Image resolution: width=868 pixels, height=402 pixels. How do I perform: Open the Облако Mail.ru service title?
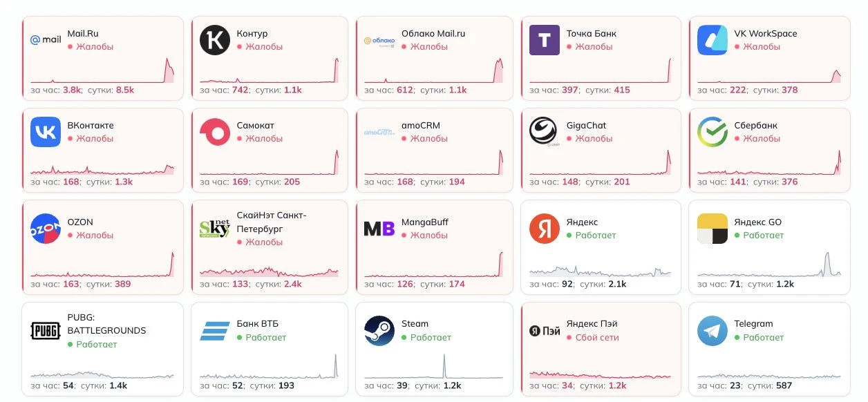(433, 33)
